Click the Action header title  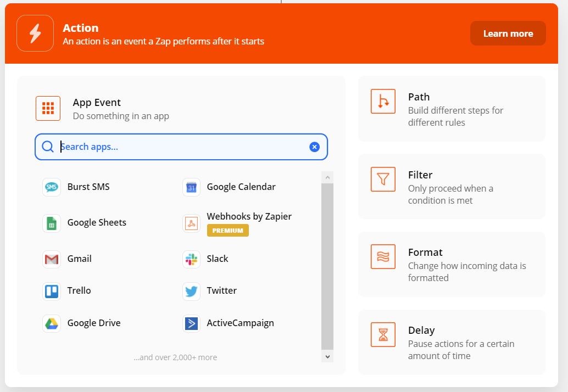[x=80, y=28]
